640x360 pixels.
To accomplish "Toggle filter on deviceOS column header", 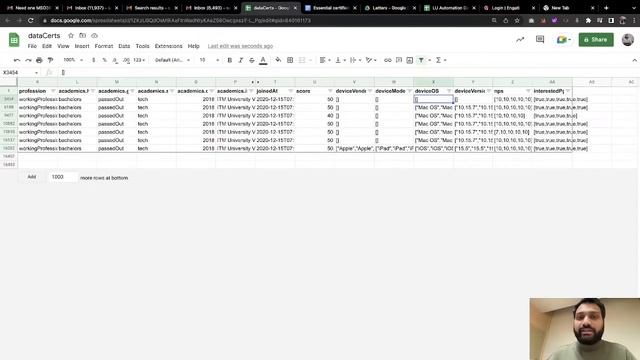I will click(449, 91).
